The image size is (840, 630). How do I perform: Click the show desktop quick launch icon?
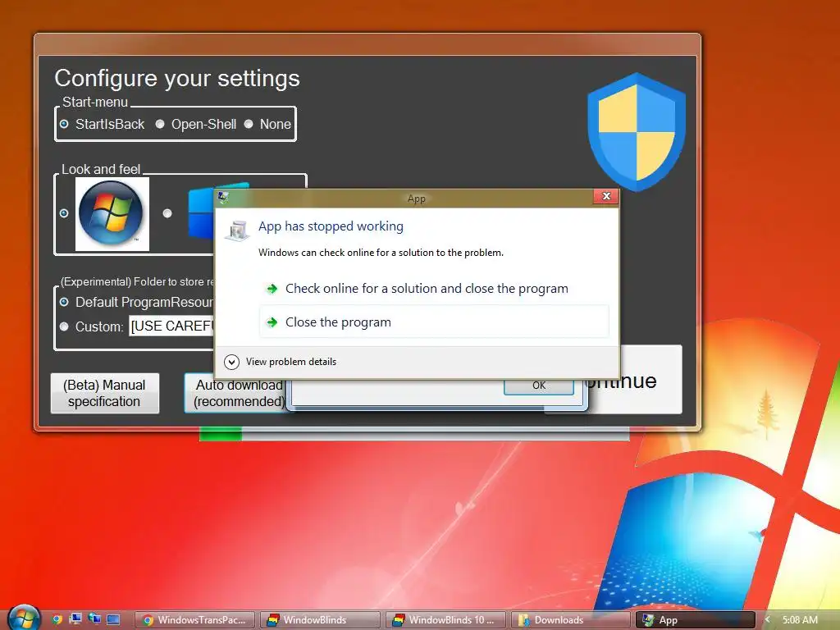point(113,620)
